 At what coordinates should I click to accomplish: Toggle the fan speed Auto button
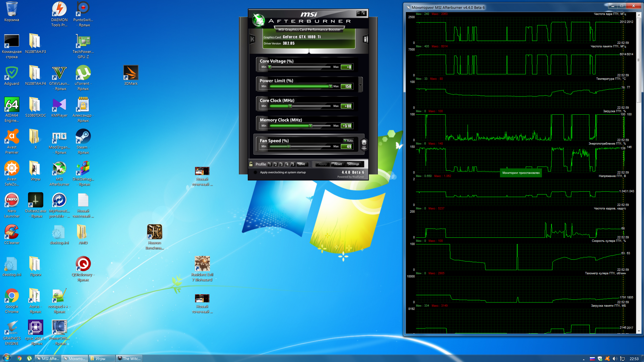[348, 141]
